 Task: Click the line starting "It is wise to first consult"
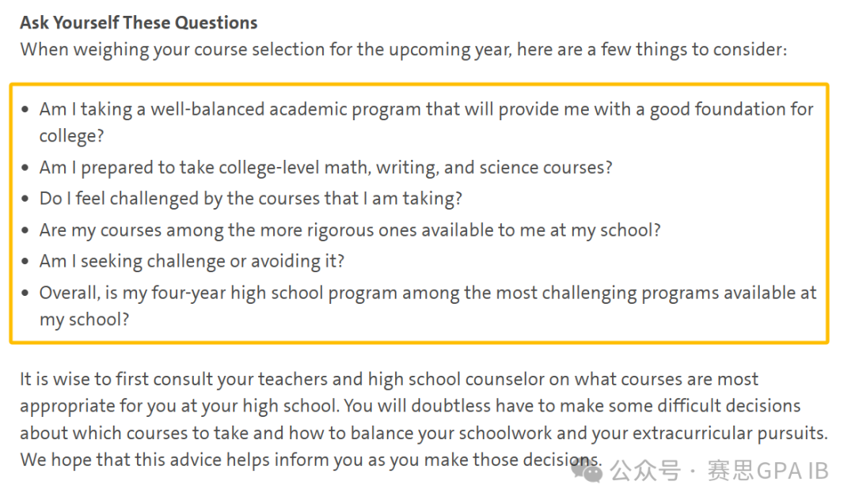pyautogui.click(x=389, y=379)
